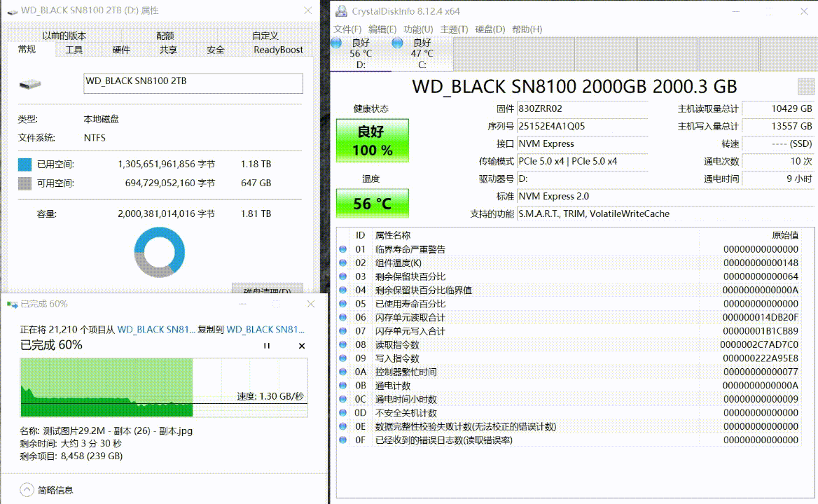Click the status orb for attribute 07
This screenshot has height=504, width=818.
(342, 330)
